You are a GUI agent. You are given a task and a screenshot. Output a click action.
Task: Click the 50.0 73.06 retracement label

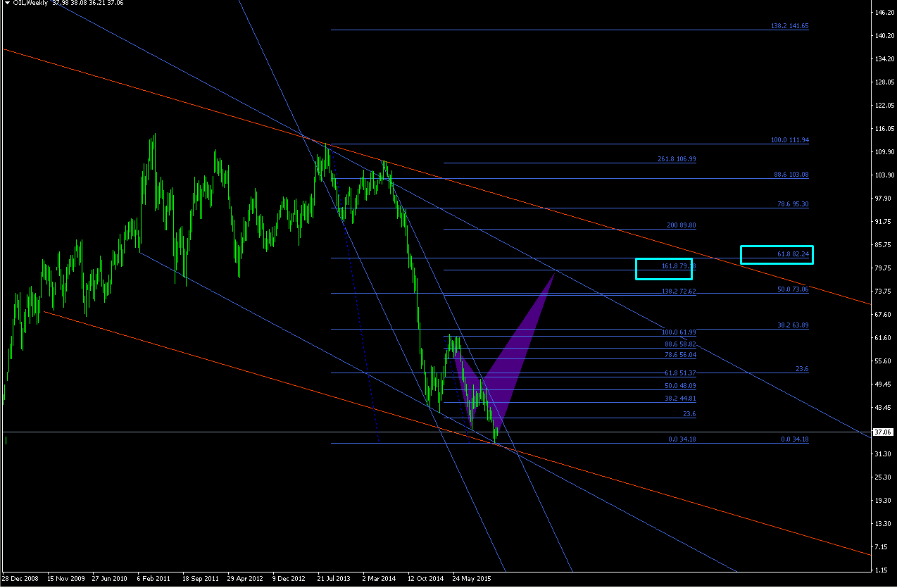[793, 289]
